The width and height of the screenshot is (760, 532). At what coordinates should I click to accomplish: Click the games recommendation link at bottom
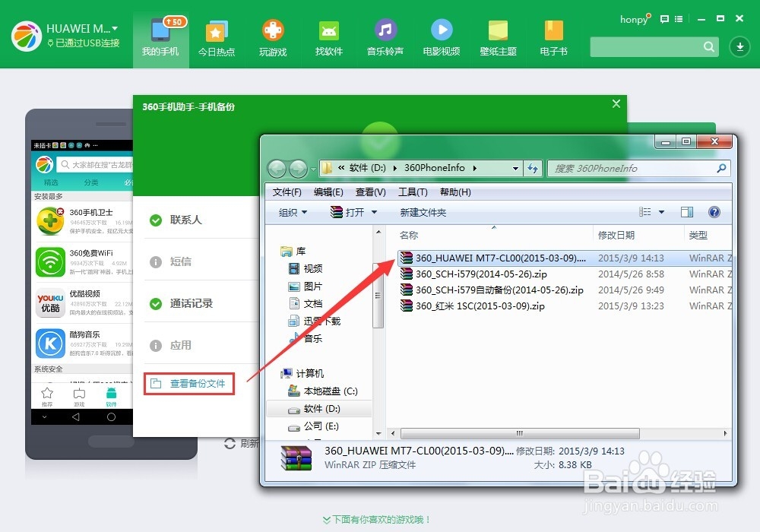(x=377, y=519)
